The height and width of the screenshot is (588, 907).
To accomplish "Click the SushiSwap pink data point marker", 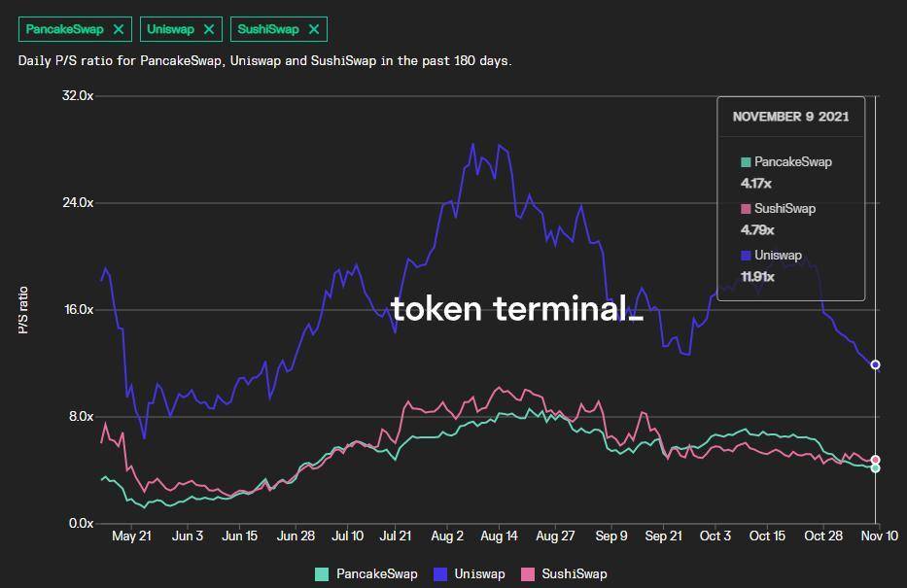I will [x=875, y=460].
